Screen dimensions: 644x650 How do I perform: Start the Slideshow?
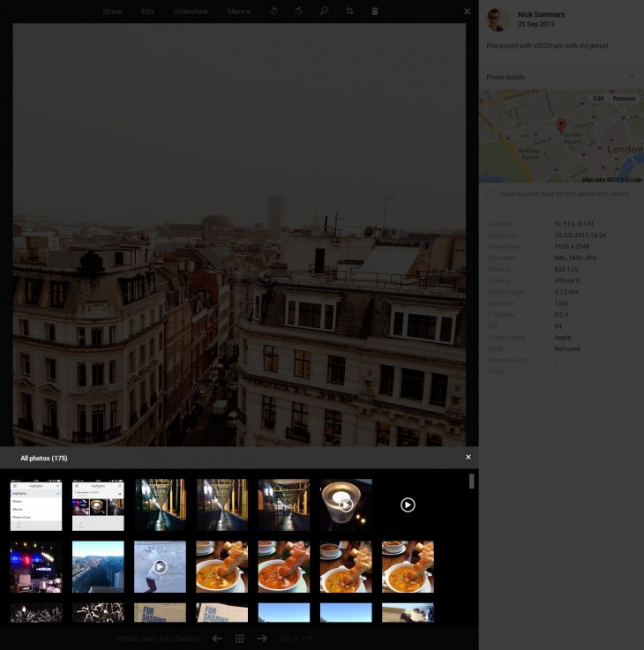(191, 11)
